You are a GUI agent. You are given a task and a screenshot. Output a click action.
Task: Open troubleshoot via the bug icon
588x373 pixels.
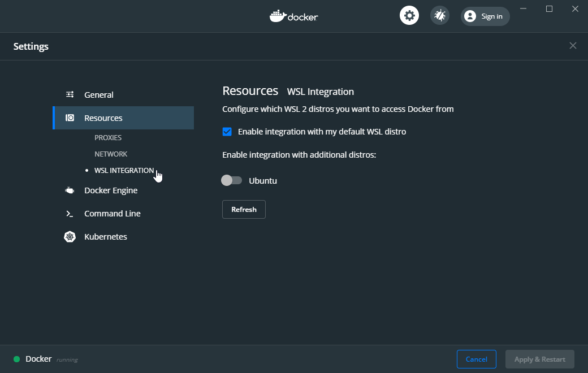(439, 16)
